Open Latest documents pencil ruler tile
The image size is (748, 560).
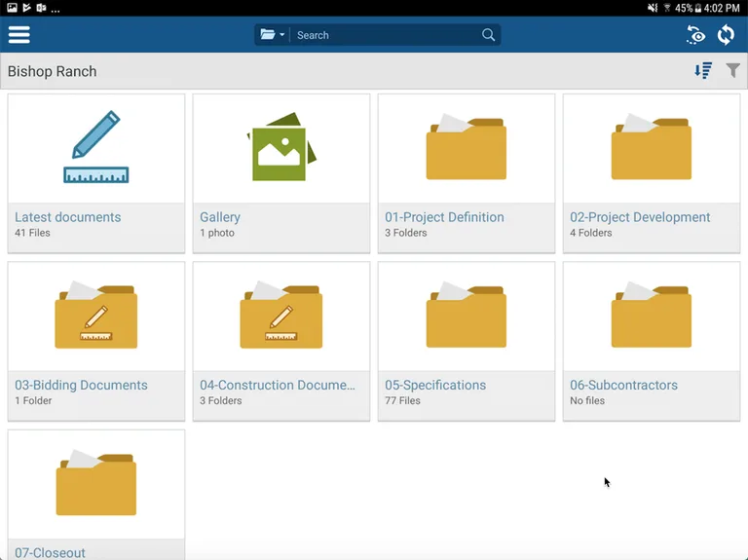[95, 148]
